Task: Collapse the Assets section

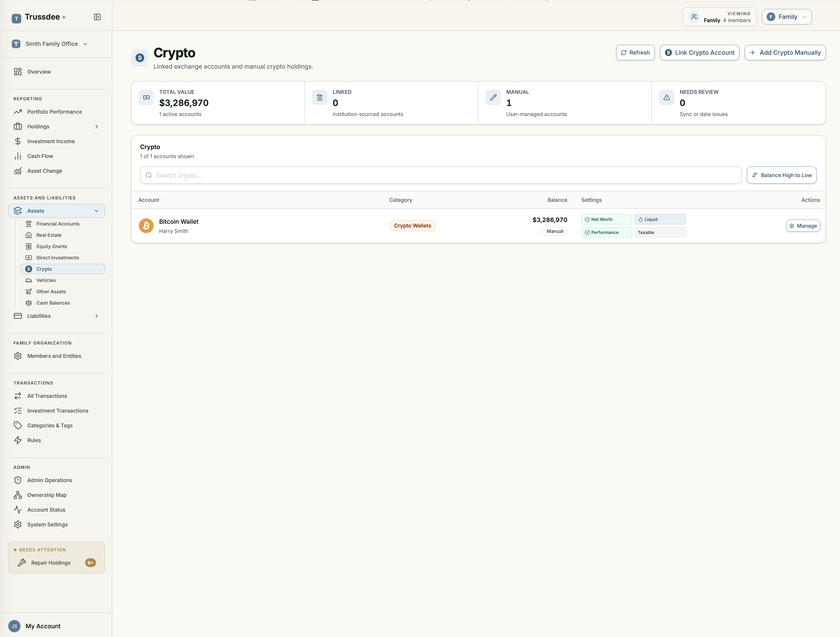Action: click(57, 211)
